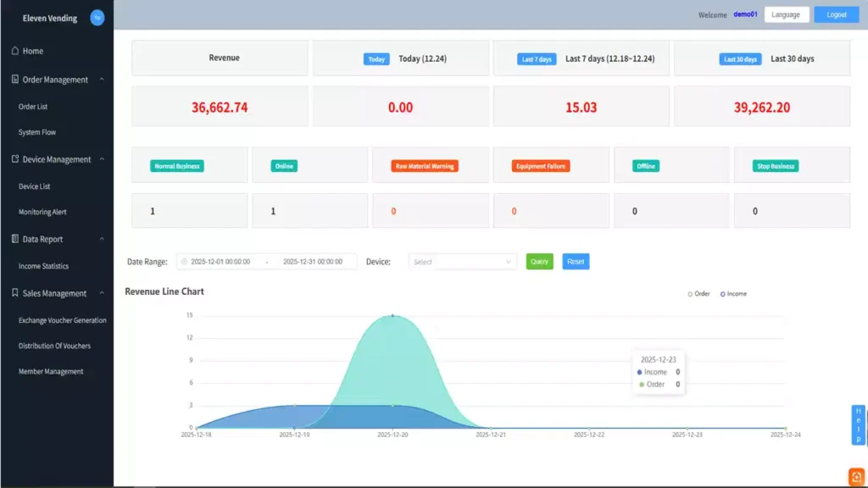The width and height of the screenshot is (868, 488).
Task: Click the end date field of Date Range
Action: pyautogui.click(x=312, y=262)
